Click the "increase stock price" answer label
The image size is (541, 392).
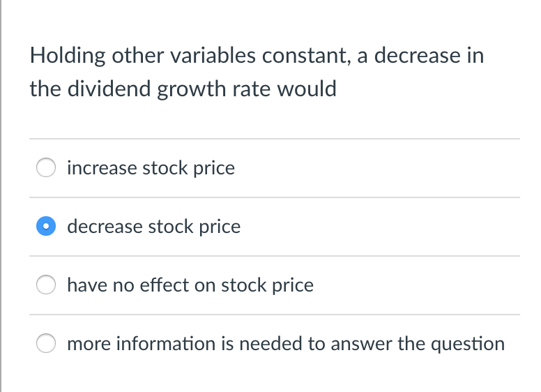click(x=151, y=168)
